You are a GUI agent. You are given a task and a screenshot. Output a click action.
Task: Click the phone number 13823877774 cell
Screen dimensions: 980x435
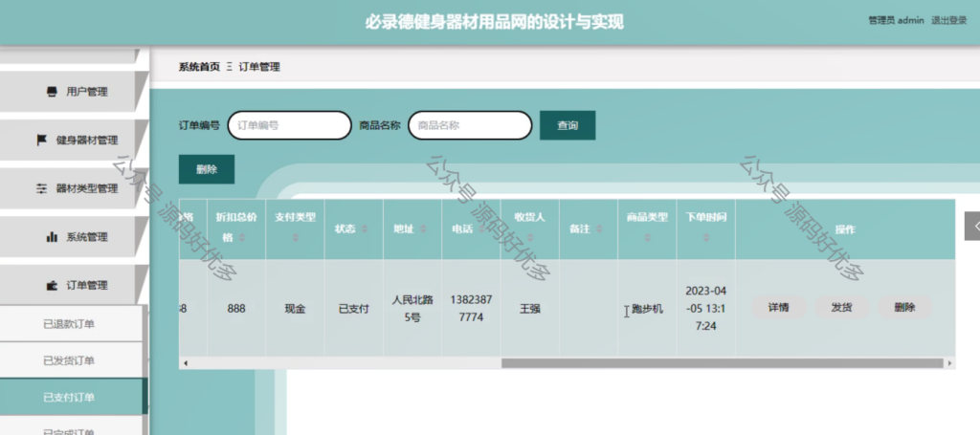(x=471, y=308)
